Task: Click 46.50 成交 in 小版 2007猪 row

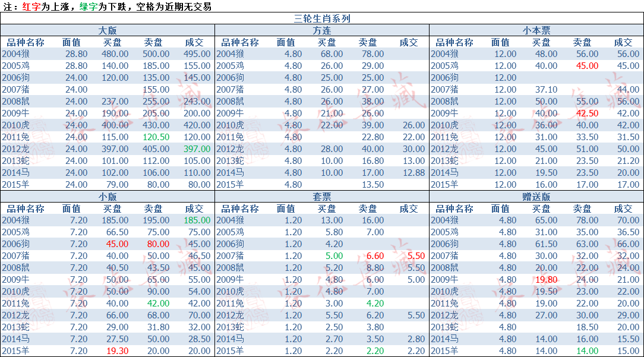Action: (x=199, y=257)
